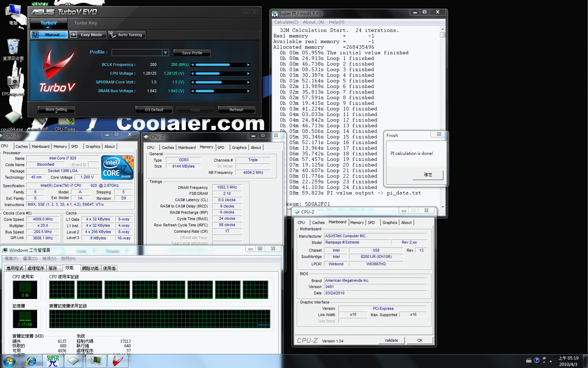Show hidden system tray icons
Image resolution: width=588 pixels, height=368 pixels.
551,361
